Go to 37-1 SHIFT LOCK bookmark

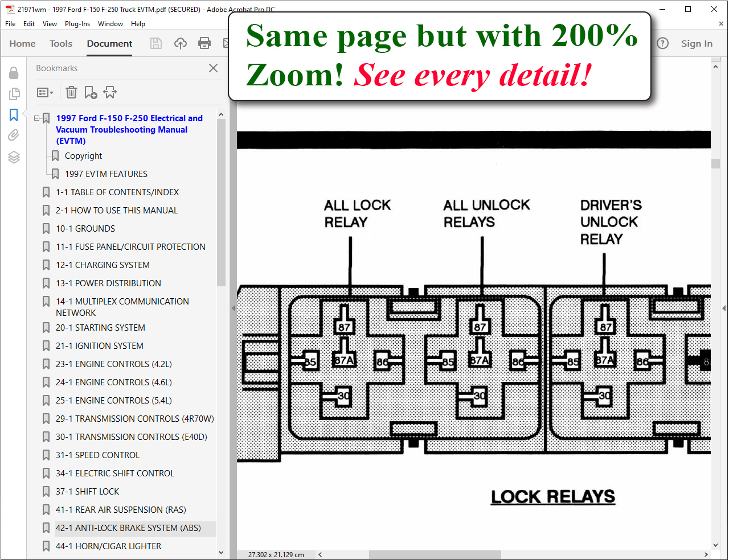tap(88, 492)
